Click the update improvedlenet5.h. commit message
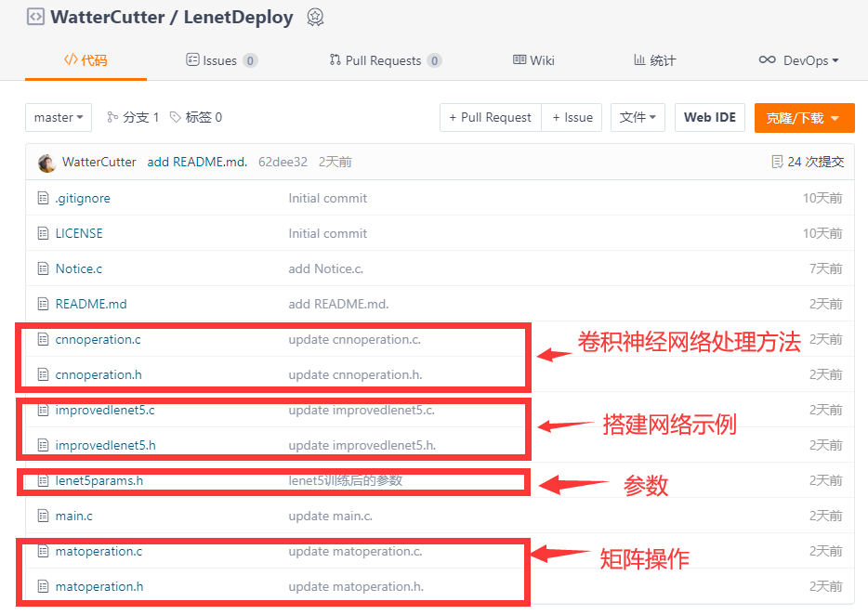The height and width of the screenshot is (615, 868). (362, 445)
